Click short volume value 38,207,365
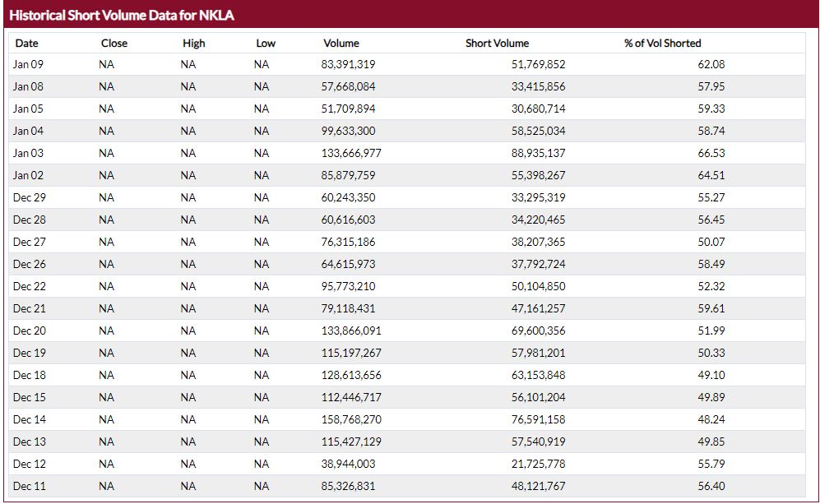Screen dimensions: 820x504 coord(538,242)
